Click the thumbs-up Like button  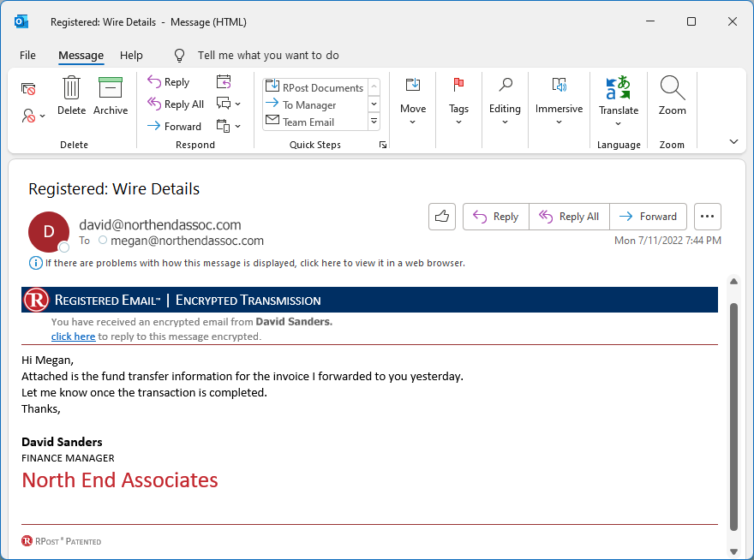442,217
